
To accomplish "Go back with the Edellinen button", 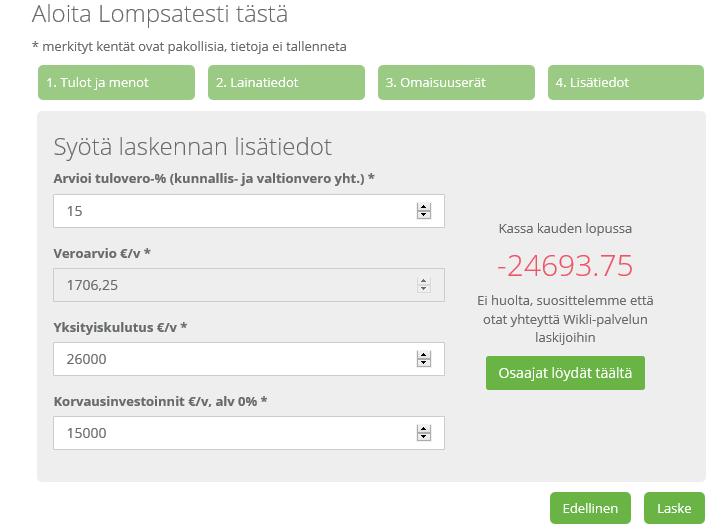I will (590, 508).
